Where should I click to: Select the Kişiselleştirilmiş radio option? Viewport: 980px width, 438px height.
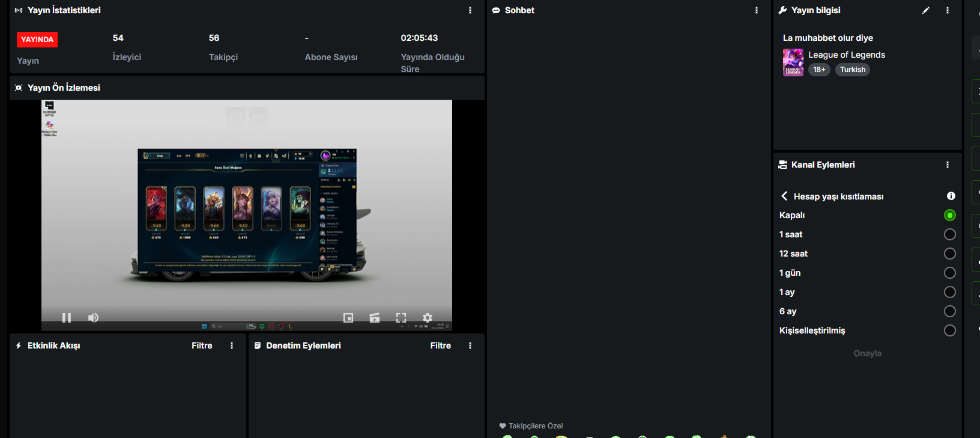(x=949, y=330)
